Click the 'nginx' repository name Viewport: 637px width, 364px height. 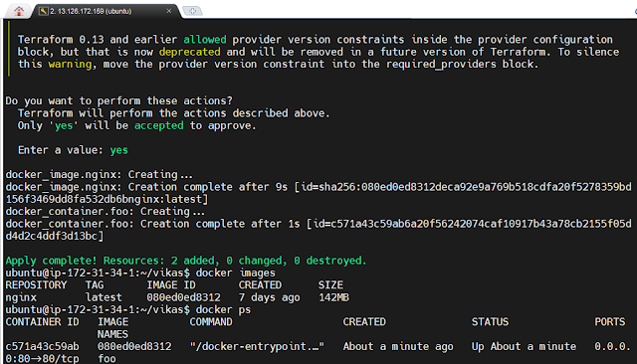coord(21,297)
